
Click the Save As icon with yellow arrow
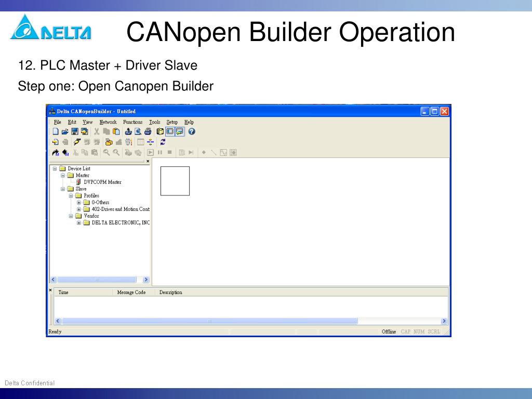pos(84,131)
